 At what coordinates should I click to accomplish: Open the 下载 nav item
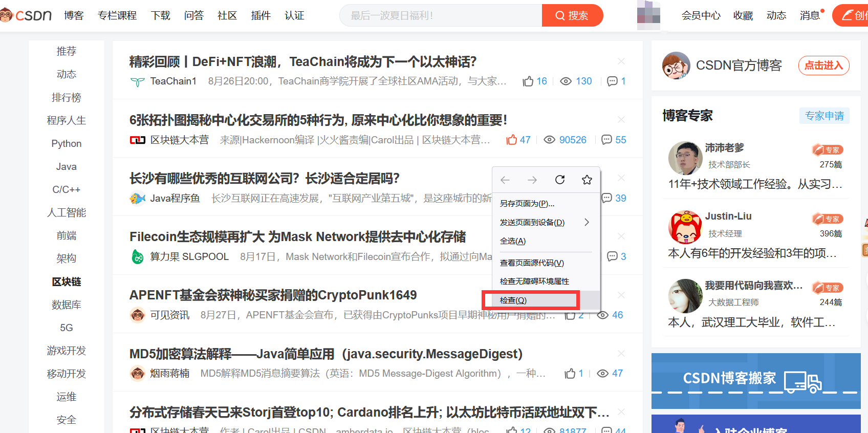[x=161, y=15]
